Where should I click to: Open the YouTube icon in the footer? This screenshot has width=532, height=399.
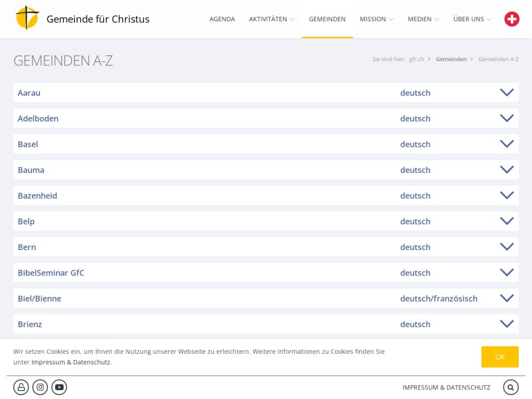tap(59, 387)
